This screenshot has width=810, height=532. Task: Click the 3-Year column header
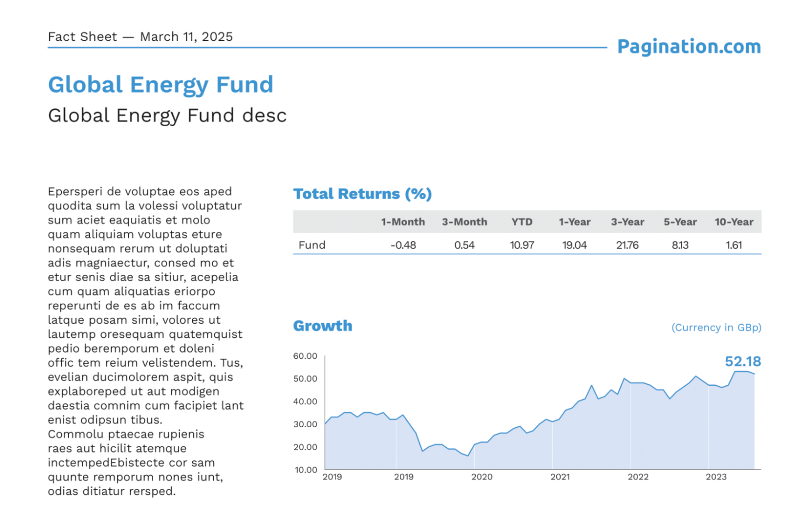(627, 222)
